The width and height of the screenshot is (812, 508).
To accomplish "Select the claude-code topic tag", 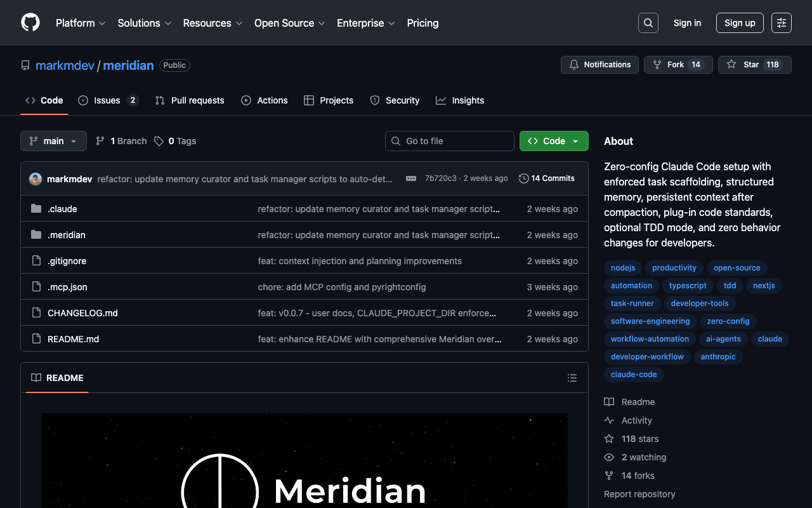I will pyautogui.click(x=633, y=375).
